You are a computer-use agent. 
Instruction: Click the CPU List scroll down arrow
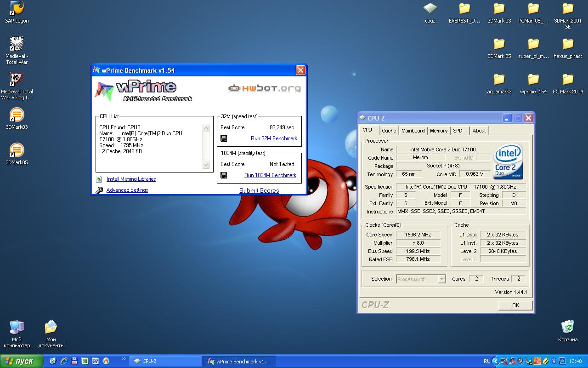[x=206, y=165]
